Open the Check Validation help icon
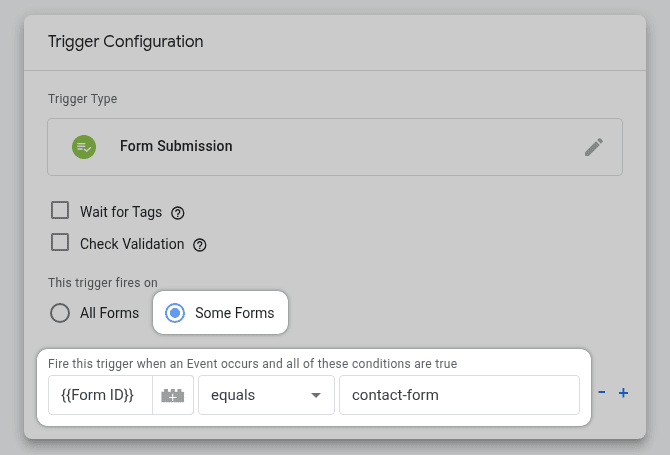670x455 pixels. click(200, 245)
